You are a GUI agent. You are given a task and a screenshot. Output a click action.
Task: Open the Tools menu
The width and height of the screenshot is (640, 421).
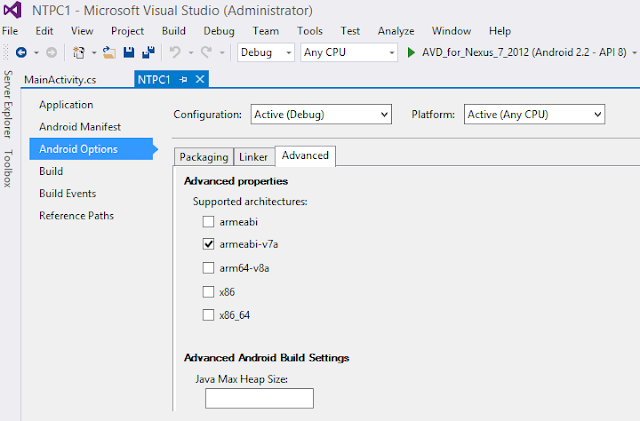(x=309, y=31)
